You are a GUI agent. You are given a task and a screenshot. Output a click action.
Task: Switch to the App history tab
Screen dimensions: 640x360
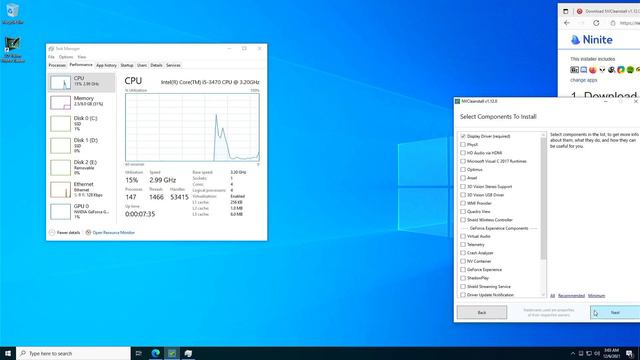tap(106, 65)
